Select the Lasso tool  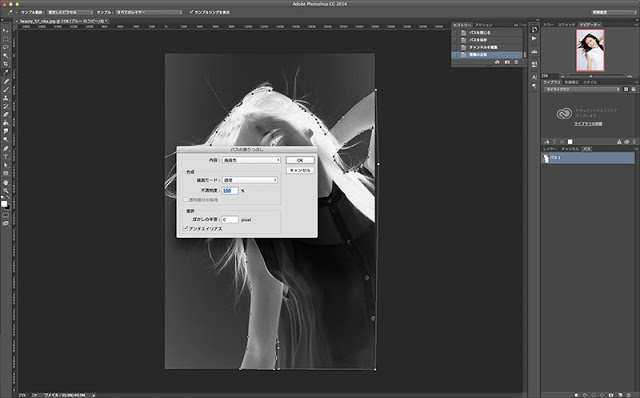[x=6, y=47]
